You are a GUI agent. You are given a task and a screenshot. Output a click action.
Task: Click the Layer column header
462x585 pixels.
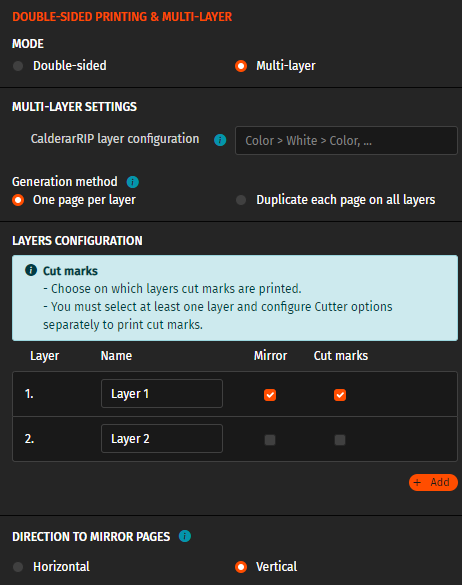[45, 356]
